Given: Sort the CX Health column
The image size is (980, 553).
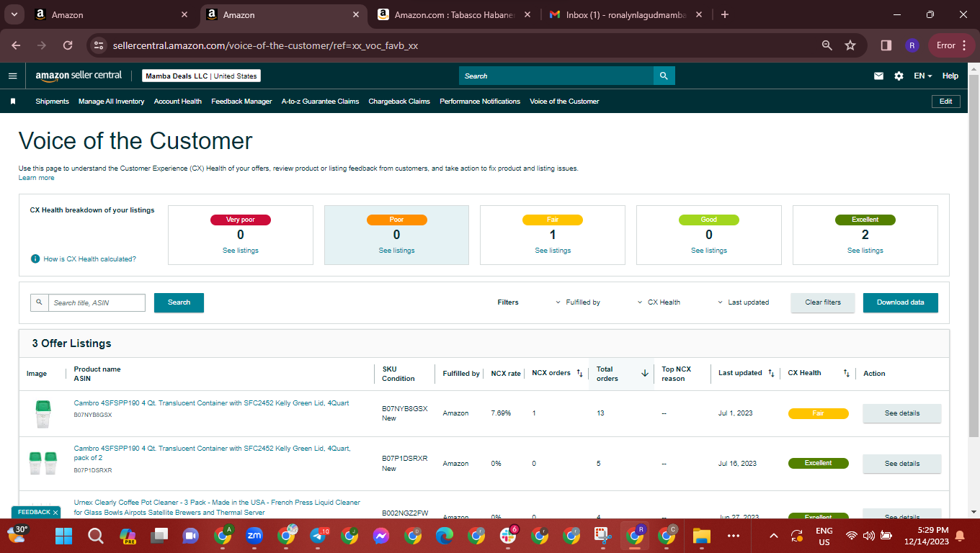Looking at the screenshot, I should pos(847,373).
